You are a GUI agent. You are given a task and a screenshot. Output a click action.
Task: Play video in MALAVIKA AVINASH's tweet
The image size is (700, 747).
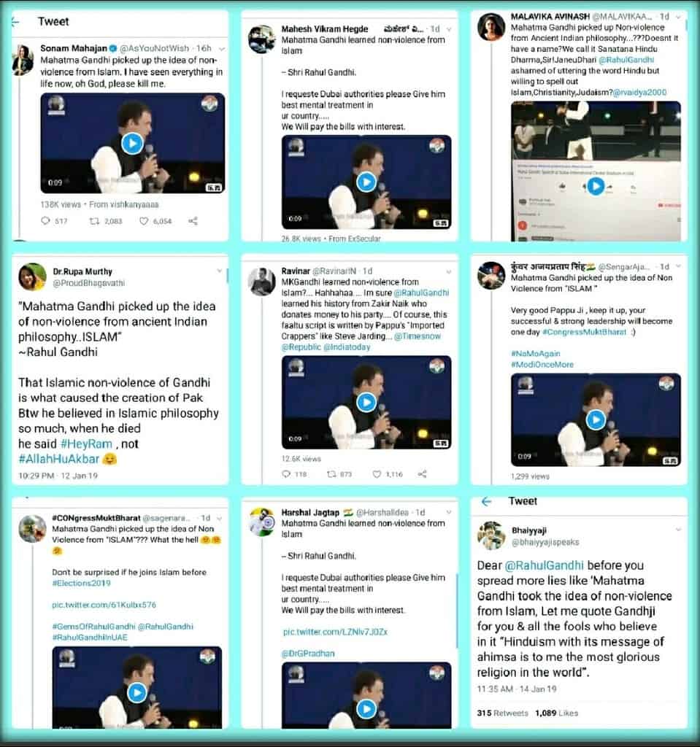(596, 186)
